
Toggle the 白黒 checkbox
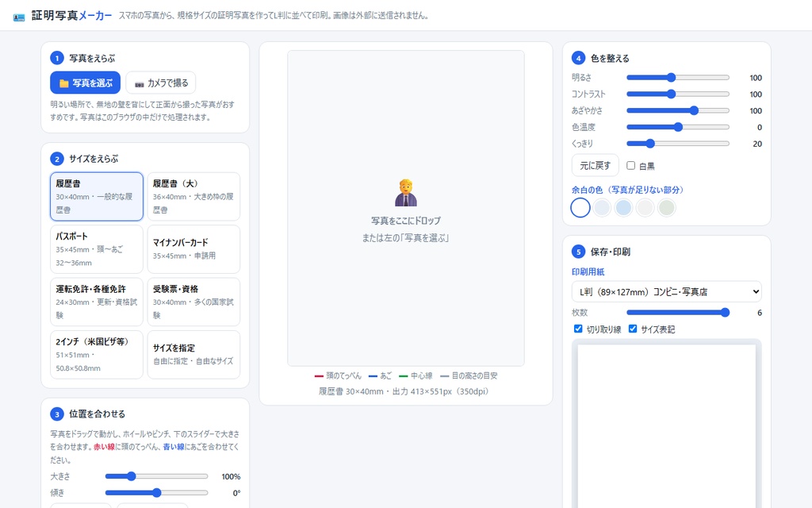[x=630, y=165]
